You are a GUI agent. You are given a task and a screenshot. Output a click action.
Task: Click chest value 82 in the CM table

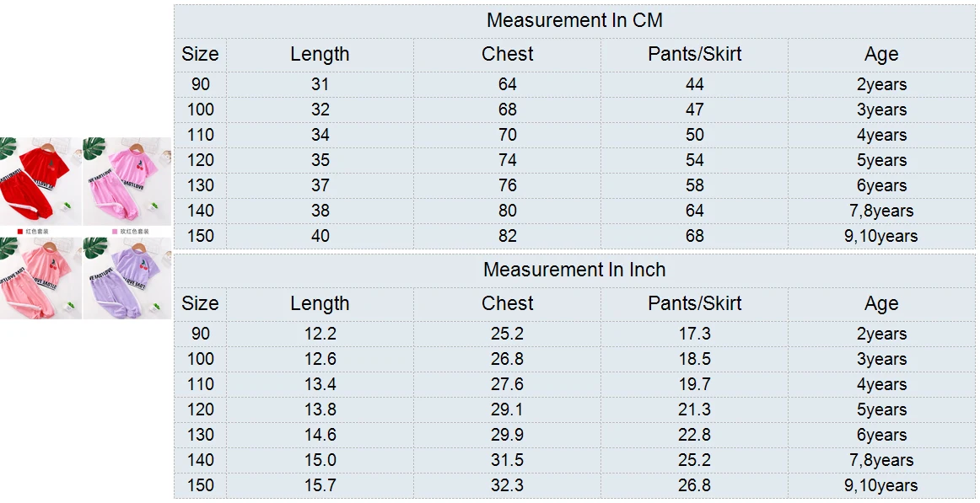tap(507, 236)
